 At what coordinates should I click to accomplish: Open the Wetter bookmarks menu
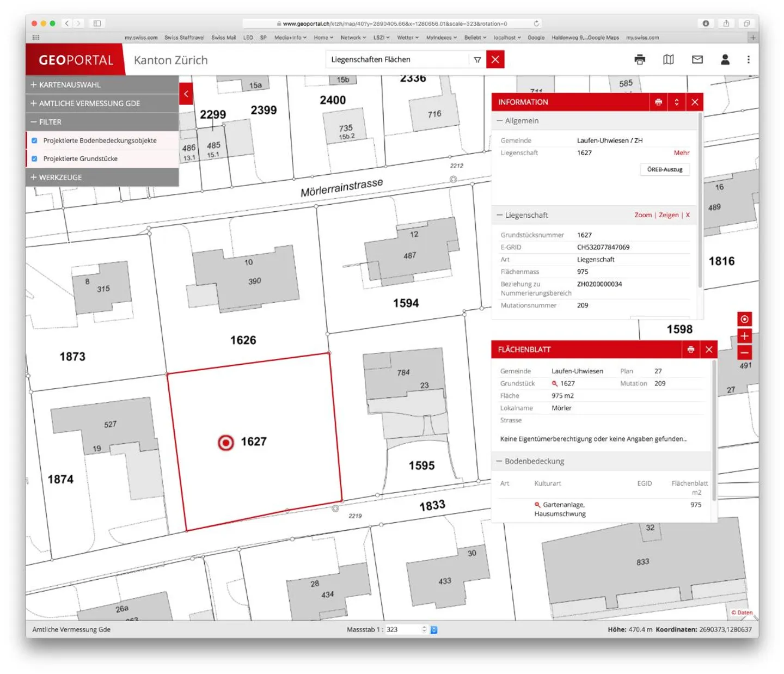point(407,38)
